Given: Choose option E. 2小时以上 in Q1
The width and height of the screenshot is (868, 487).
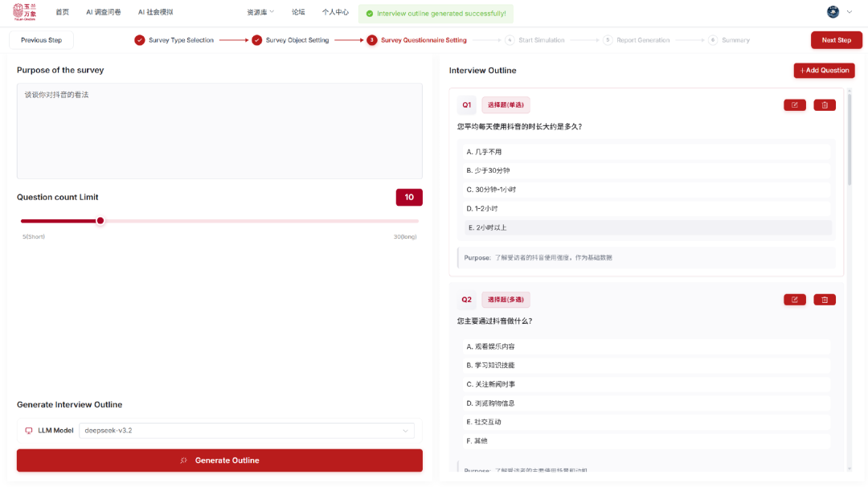Looking at the screenshot, I should (x=647, y=227).
